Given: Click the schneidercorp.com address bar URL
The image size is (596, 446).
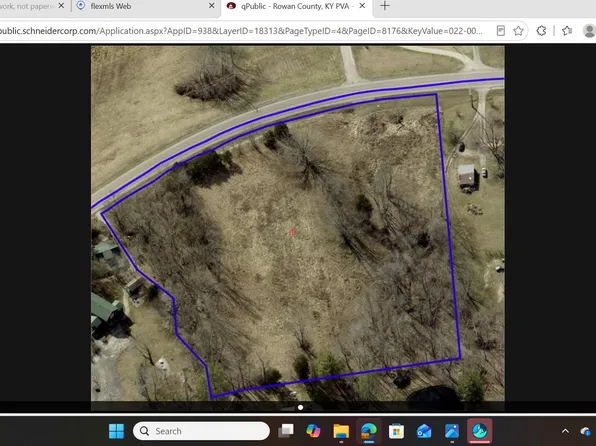Looking at the screenshot, I should (241, 31).
